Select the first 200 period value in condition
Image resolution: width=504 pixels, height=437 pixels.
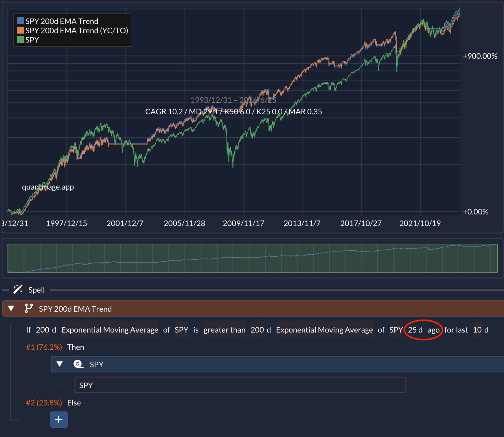tap(43, 330)
